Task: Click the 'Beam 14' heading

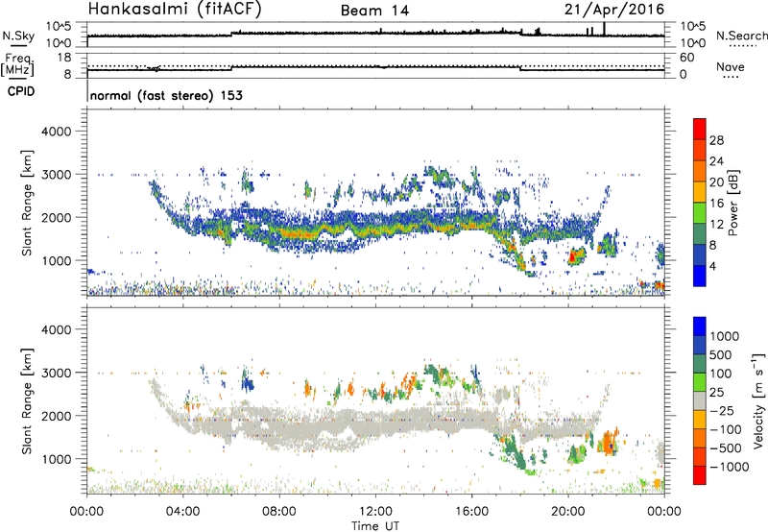Action: click(x=374, y=11)
